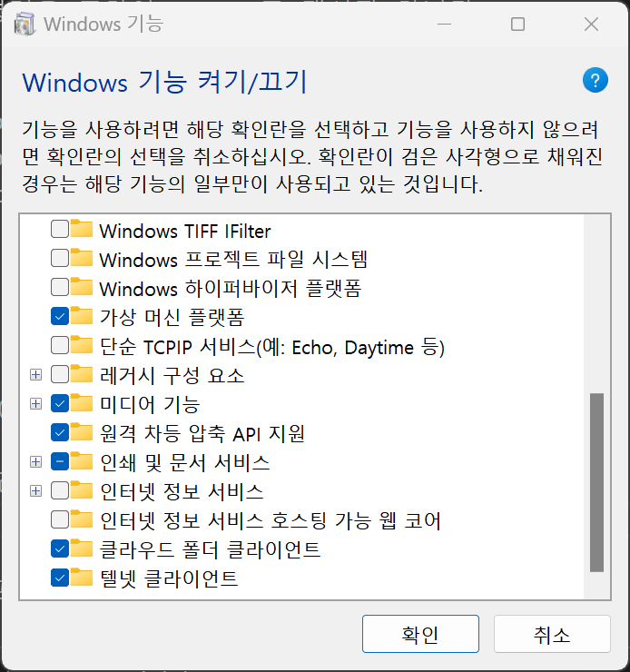Expand the 레거시 구성 요소 tree node
630x672 pixels.
(x=36, y=375)
